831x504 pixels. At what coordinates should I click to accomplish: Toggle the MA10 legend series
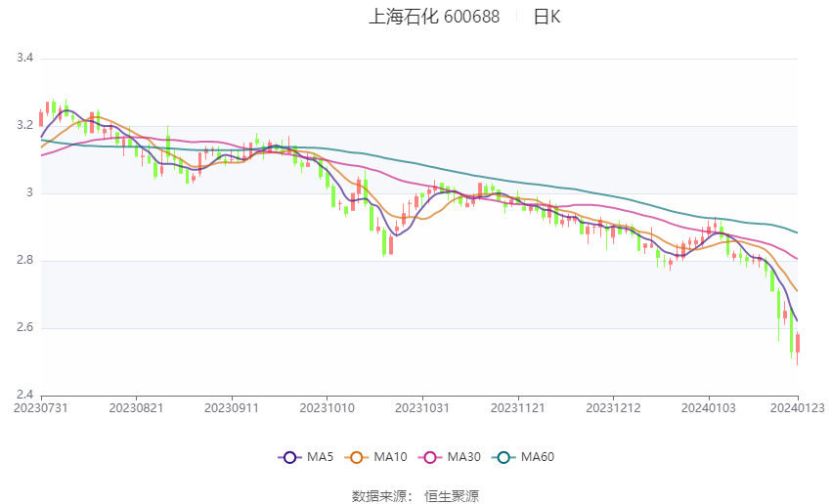point(375,457)
